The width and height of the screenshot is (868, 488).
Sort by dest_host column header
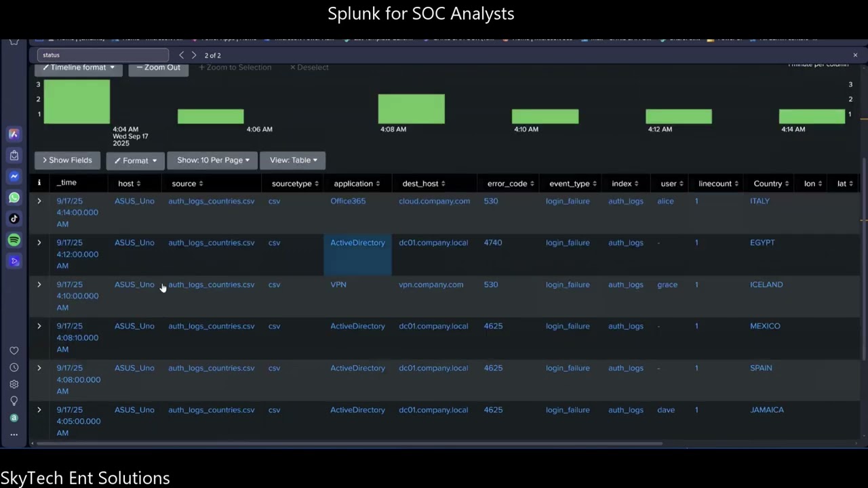point(424,184)
